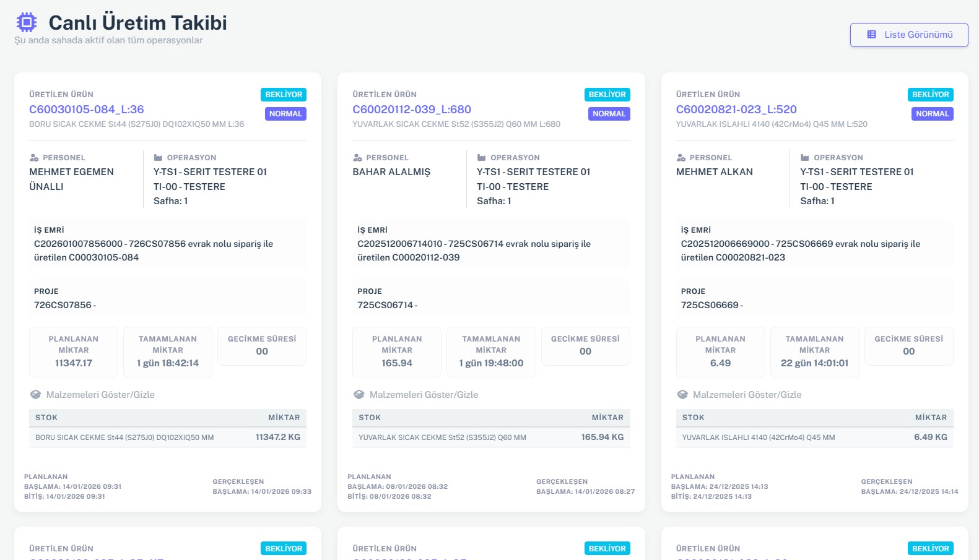Image resolution: width=979 pixels, height=560 pixels.
Task: Open product link C60020821-023_L:520
Action: click(736, 110)
